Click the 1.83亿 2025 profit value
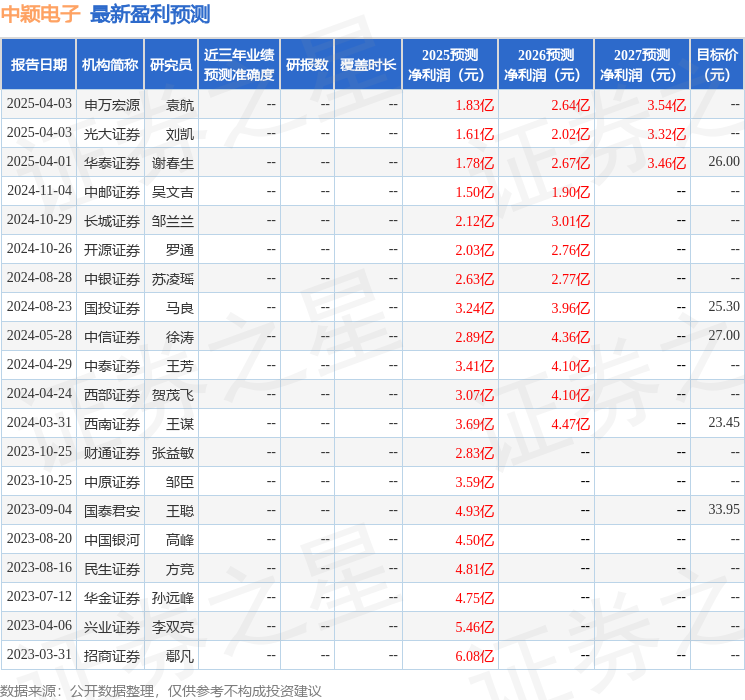745x700 pixels. pos(475,105)
